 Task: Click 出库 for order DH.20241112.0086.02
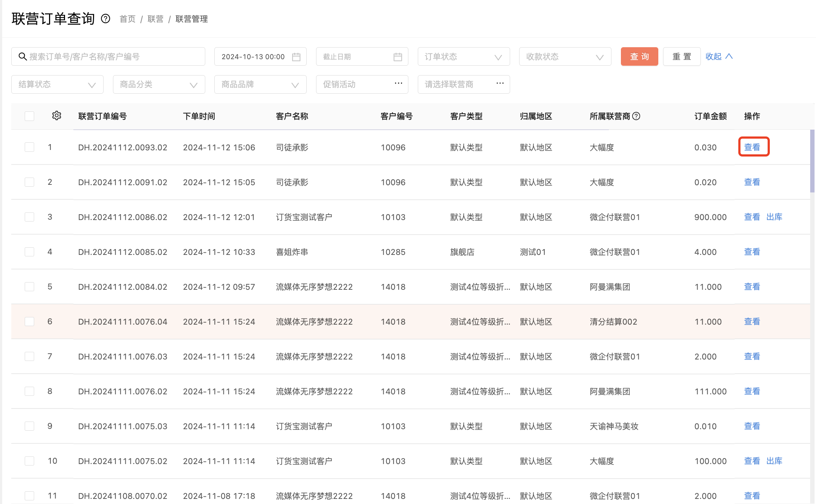774,217
